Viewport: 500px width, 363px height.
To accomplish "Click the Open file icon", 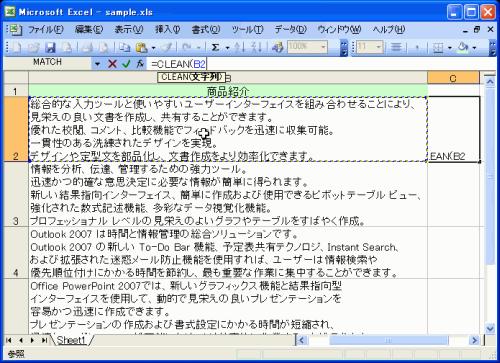I will [x=33, y=48].
